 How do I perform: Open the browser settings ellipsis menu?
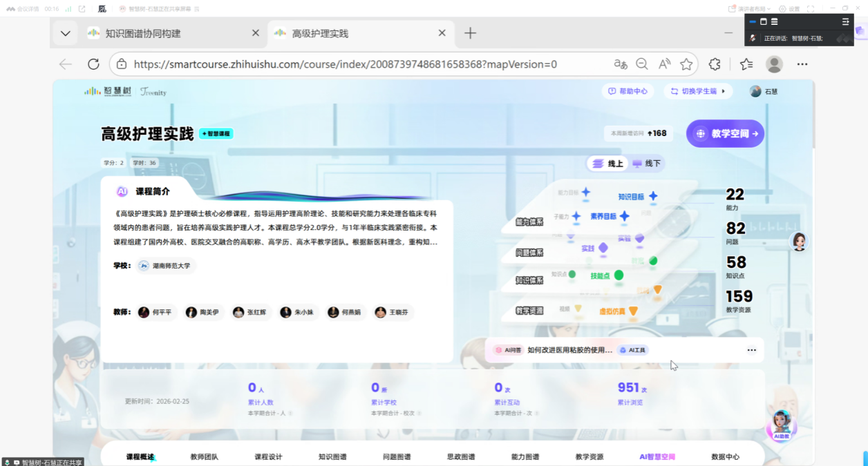[x=802, y=64]
